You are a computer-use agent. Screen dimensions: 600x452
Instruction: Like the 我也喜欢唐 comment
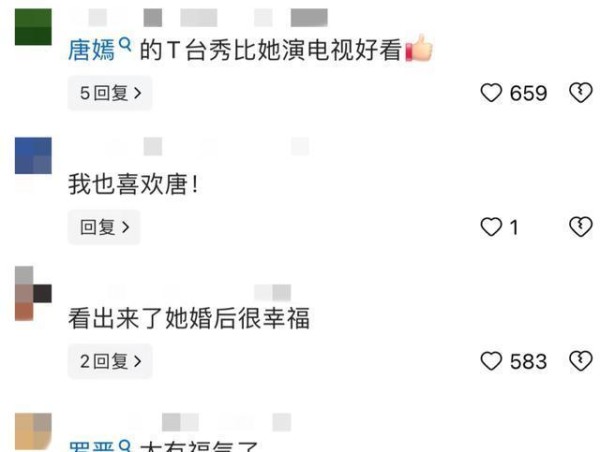click(491, 227)
